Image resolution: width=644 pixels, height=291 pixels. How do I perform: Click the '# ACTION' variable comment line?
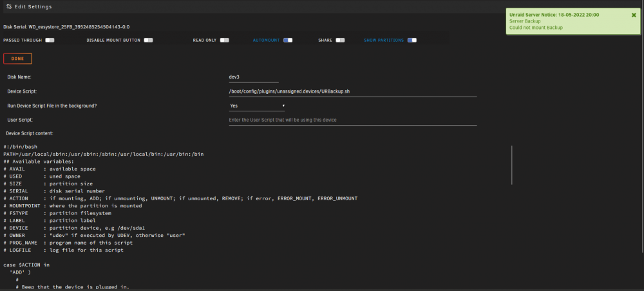[180, 198]
